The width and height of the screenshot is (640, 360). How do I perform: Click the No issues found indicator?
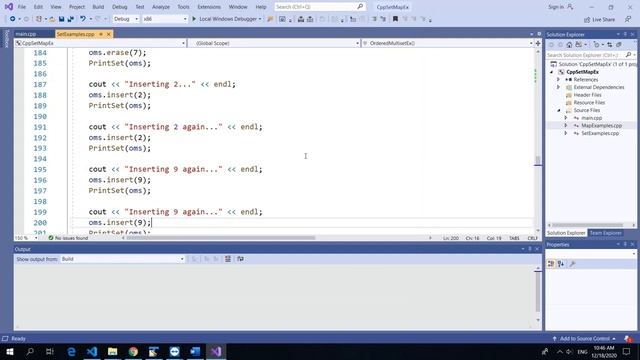coord(68,238)
